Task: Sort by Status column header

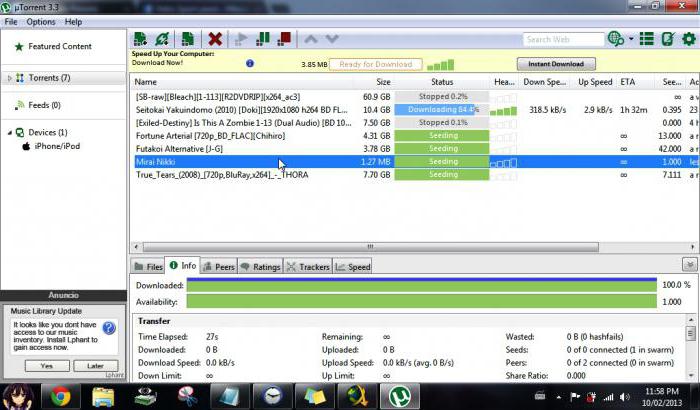Action: click(442, 82)
